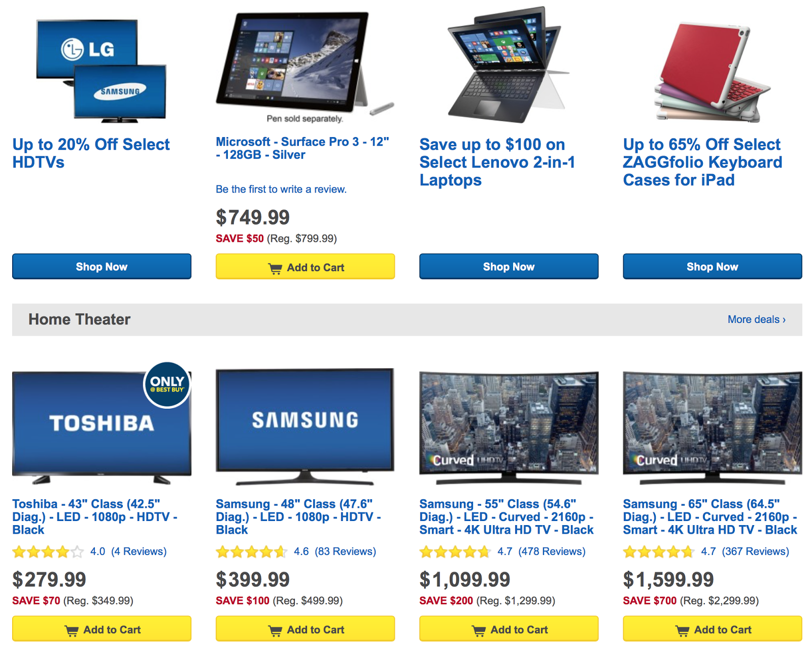
Task: Shop Now for Lenovo 2-in-1 laptops
Action: (509, 267)
